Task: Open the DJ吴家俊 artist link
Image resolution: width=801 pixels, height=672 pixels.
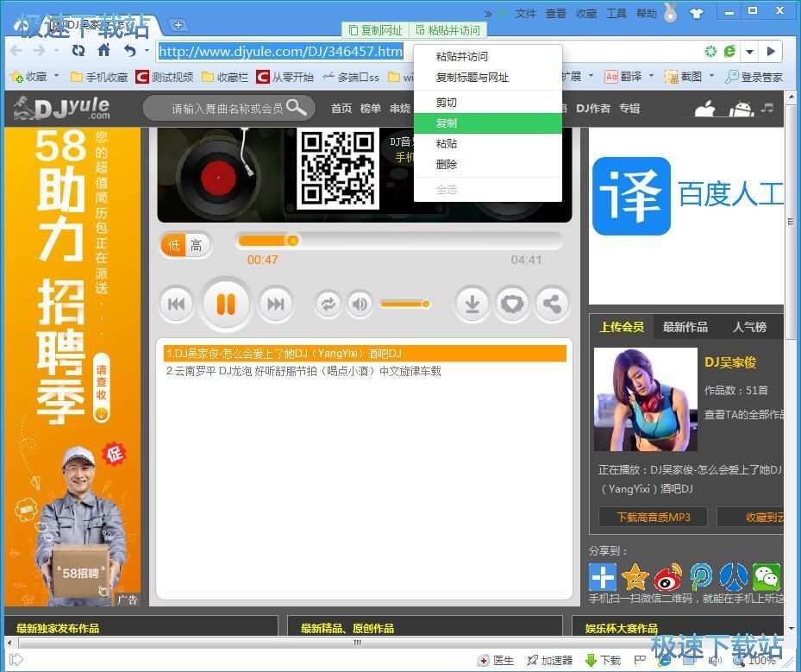Action: coord(729,362)
